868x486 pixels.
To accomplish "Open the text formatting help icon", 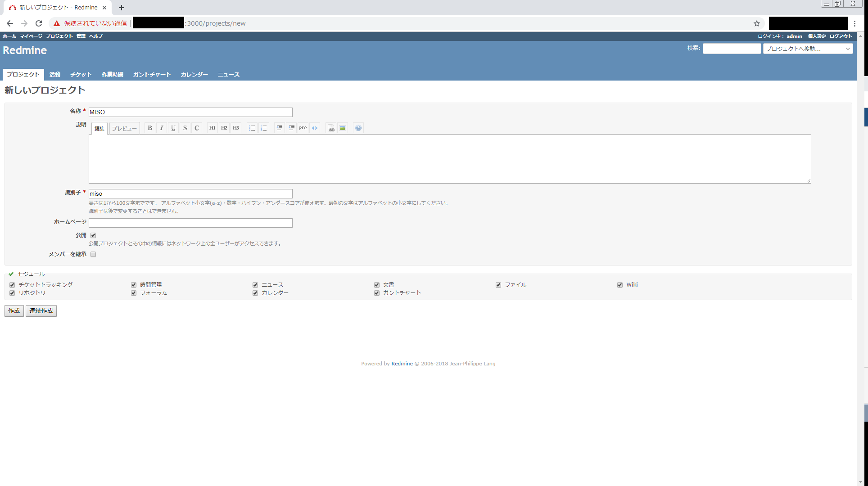I will [358, 128].
